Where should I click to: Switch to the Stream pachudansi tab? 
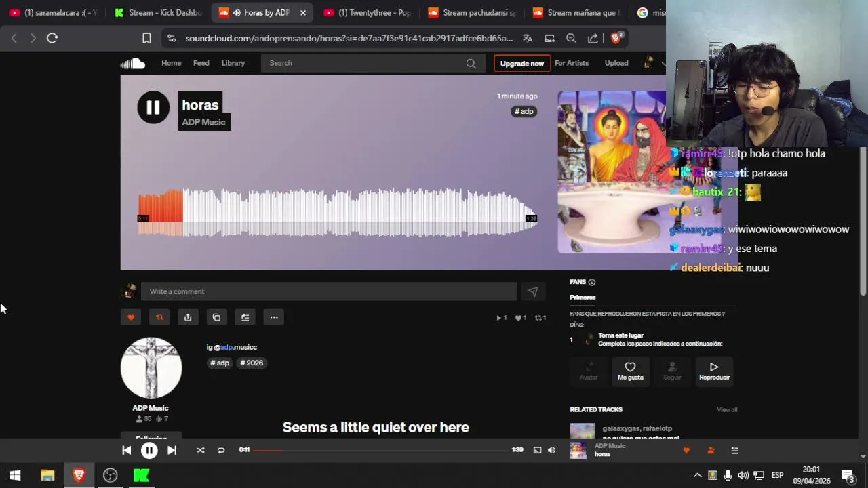pyautogui.click(x=472, y=12)
